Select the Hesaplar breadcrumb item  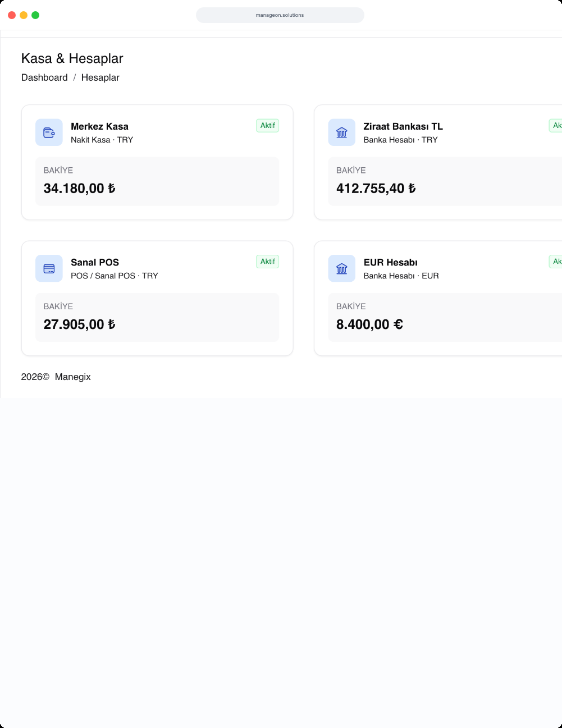click(x=100, y=77)
